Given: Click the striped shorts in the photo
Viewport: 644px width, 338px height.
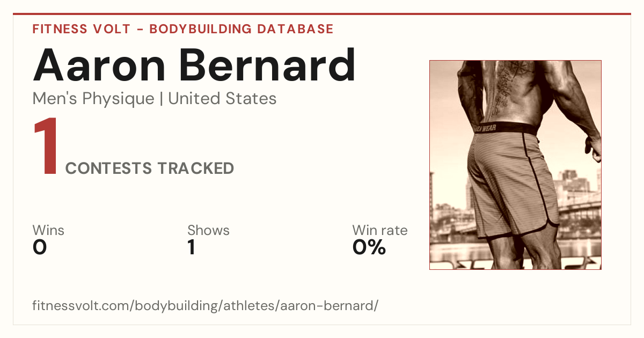Looking at the screenshot, I should (510, 182).
